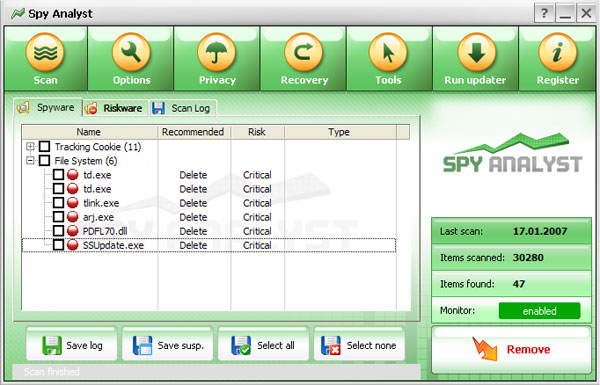The height and width of the screenshot is (385, 600).
Task: Click red threat icon beside SSUpdate.exe
Action: point(73,245)
